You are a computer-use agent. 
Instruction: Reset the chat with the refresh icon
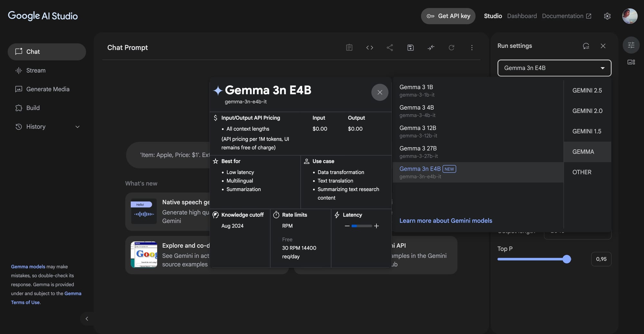coord(451,47)
